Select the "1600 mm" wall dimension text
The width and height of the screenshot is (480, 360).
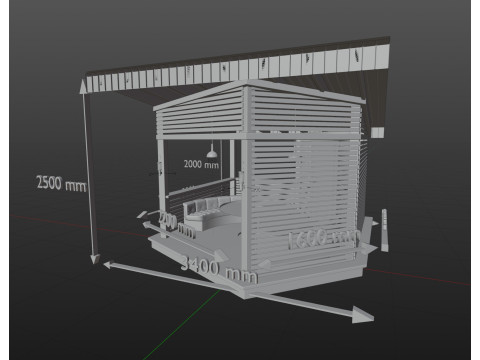(324, 238)
